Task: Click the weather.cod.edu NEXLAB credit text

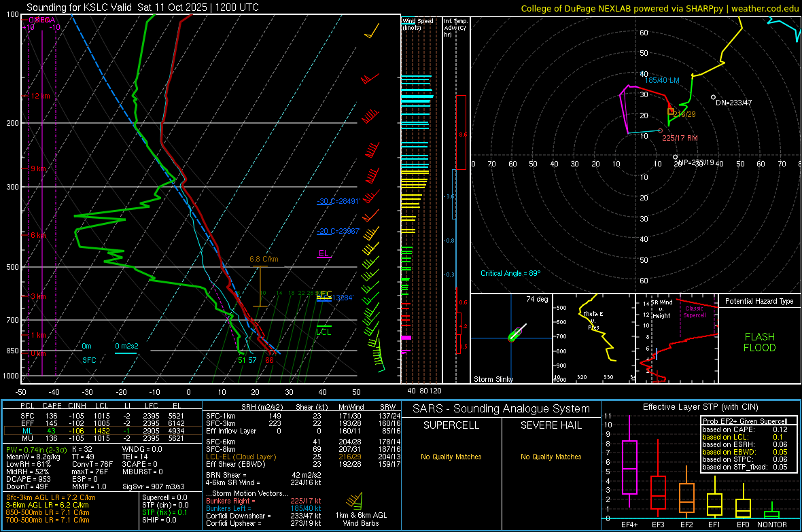Action: point(659,8)
